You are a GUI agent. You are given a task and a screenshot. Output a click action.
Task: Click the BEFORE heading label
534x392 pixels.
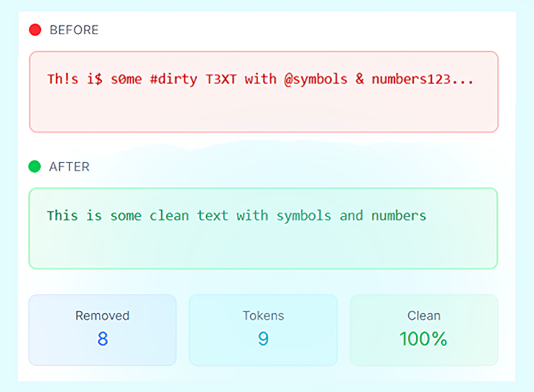point(74,30)
